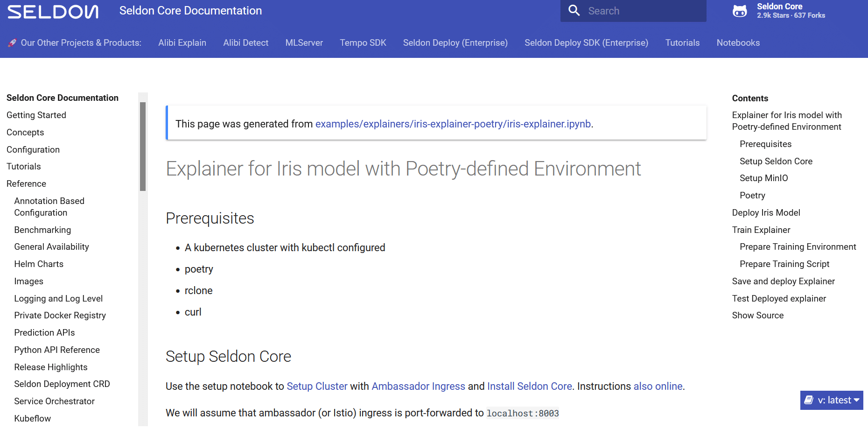Follow the Setup Cluster link
This screenshot has width=868, height=436.
pos(317,387)
